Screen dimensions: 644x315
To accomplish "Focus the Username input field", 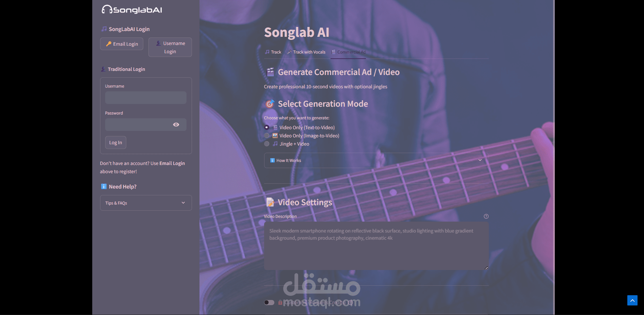I will (146, 98).
